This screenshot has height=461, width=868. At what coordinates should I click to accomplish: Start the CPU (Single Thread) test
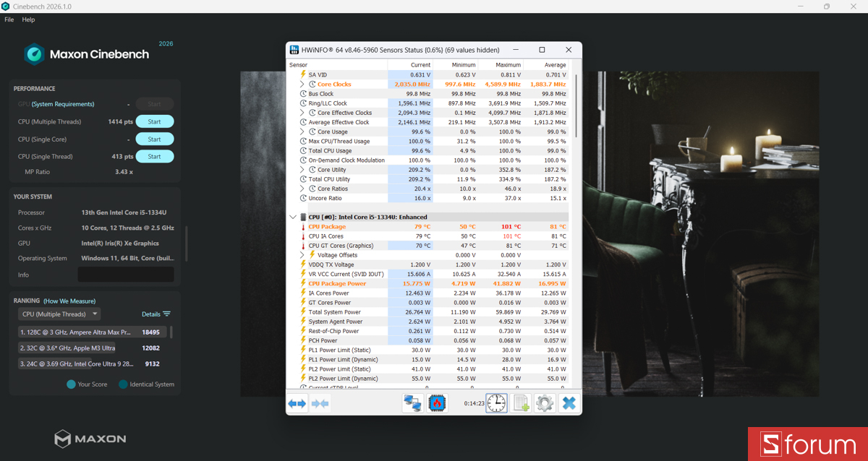click(x=154, y=156)
